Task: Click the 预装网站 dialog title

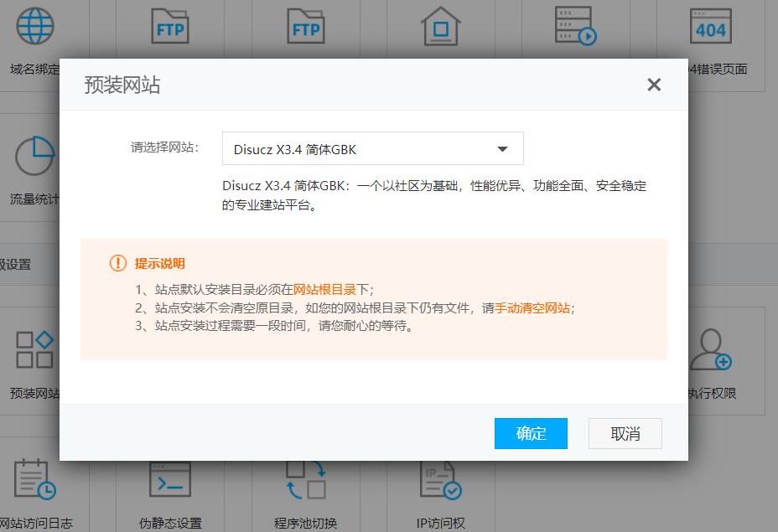Action: tap(122, 85)
